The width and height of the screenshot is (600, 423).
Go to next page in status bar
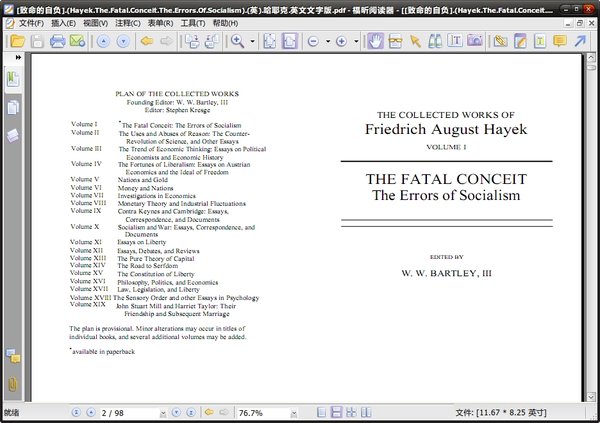[x=176, y=412]
